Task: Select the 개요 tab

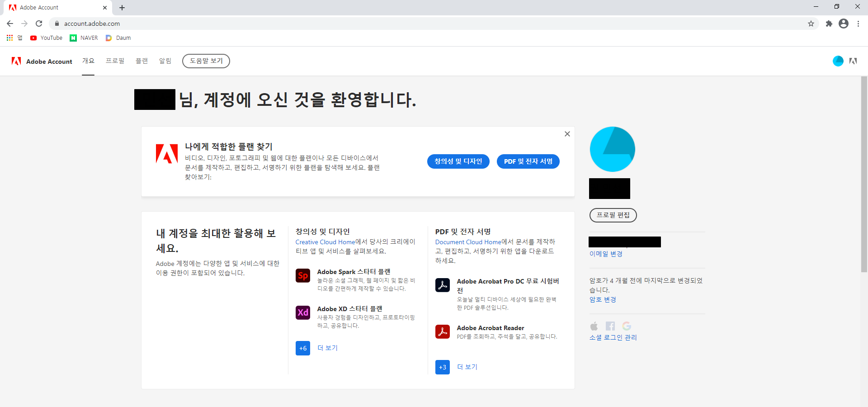Action: (x=88, y=61)
